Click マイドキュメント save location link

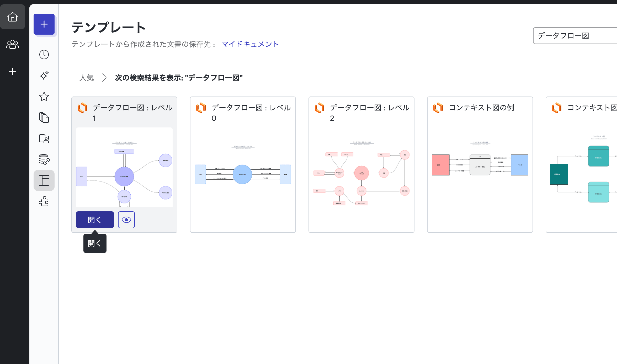(250, 44)
